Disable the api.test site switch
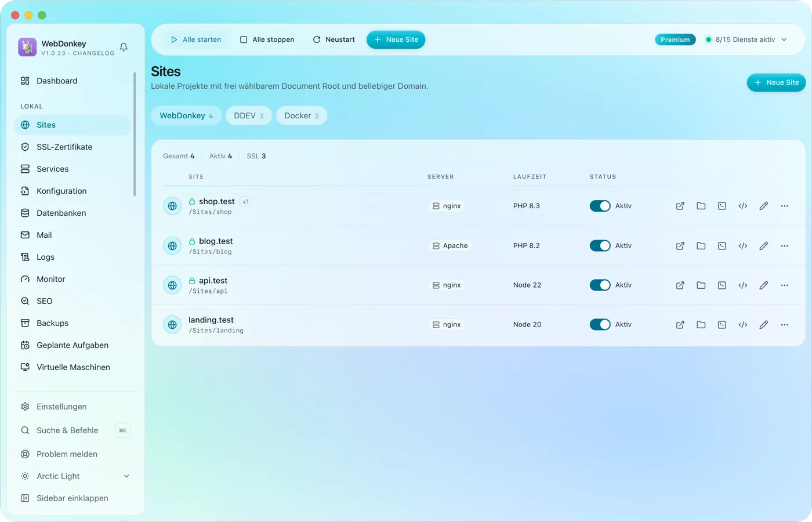Screen dimensions: 812x522 pos(600,285)
